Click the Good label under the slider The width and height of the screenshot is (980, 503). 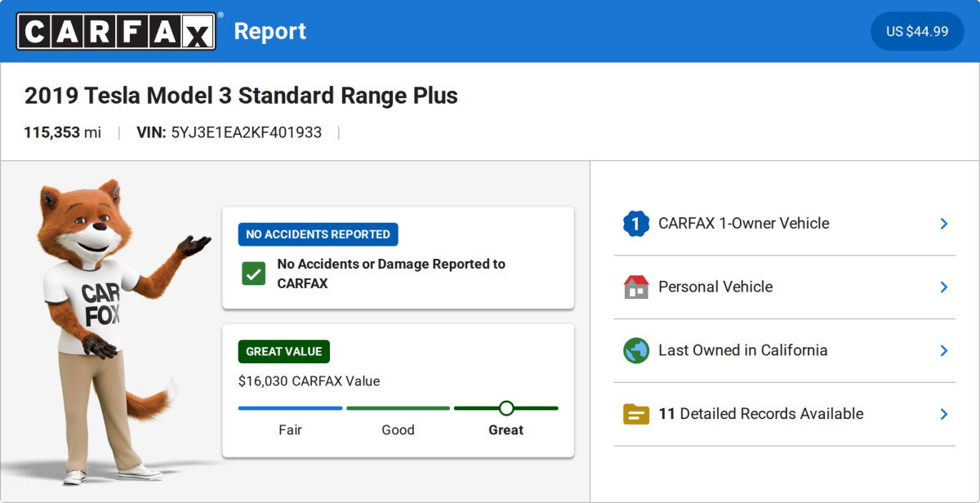(x=399, y=430)
